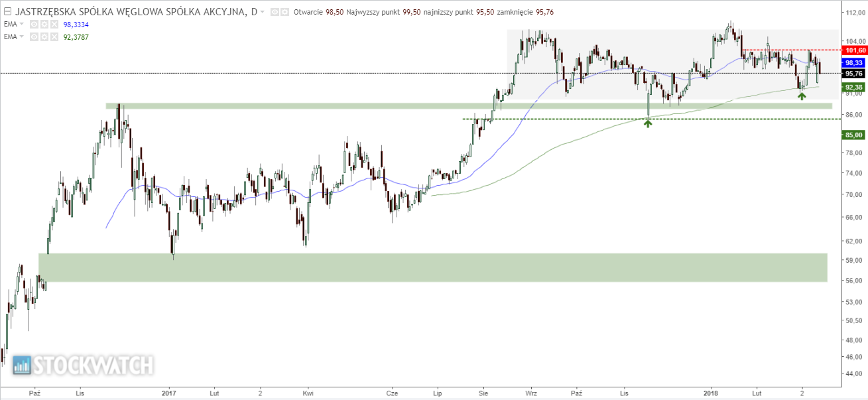Viewport: 868px width, 400px height.
Task: Click the 2018 label on the time axis
Action: (x=711, y=393)
